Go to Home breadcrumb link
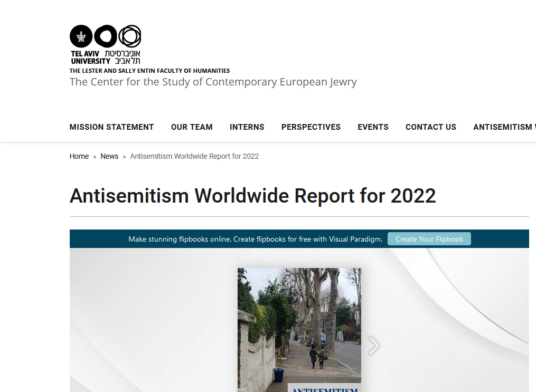 [x=79, y=156]
